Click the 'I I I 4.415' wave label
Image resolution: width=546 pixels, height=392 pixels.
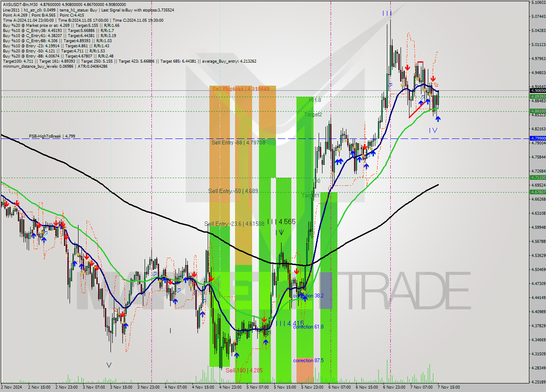pos(290,324)
